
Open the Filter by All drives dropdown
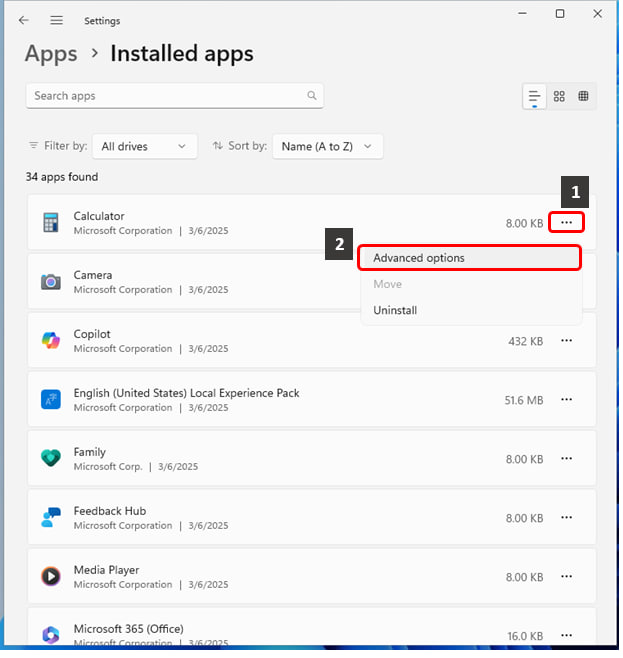[144, 146]
